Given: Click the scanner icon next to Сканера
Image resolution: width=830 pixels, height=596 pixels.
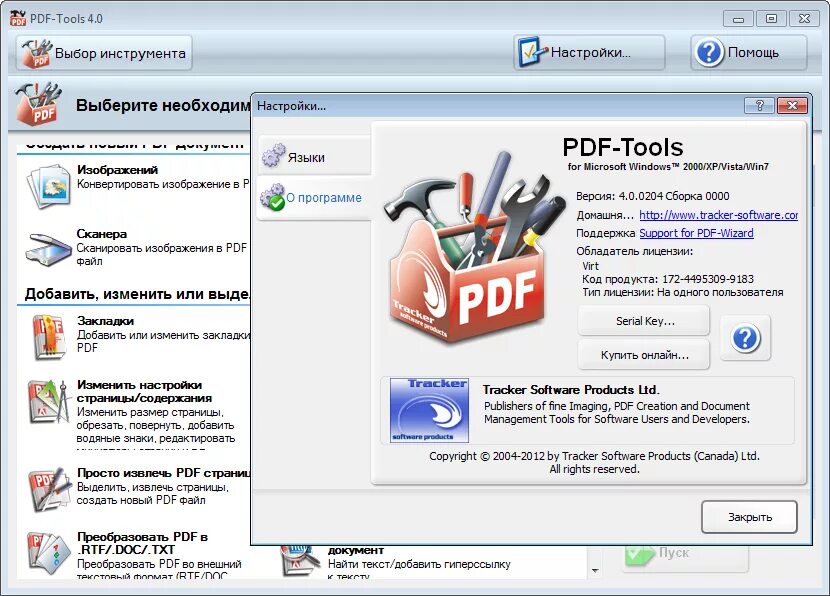Looking at the screenshot, I should 48,249.
